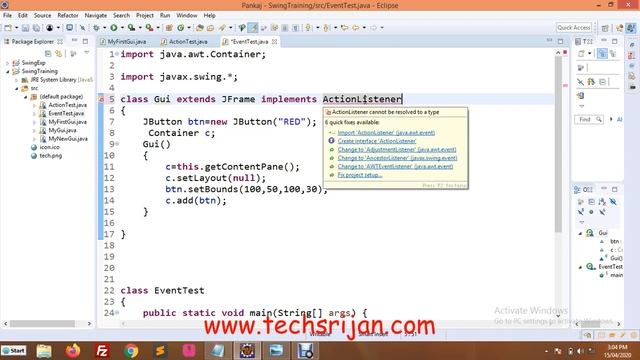
Task: Open Firefox from the taskbar
Action: tap(73, 351)
